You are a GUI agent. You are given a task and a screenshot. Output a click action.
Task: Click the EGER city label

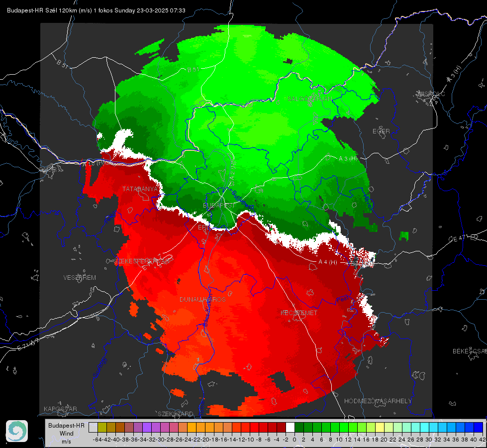click(x=381, y=131)
